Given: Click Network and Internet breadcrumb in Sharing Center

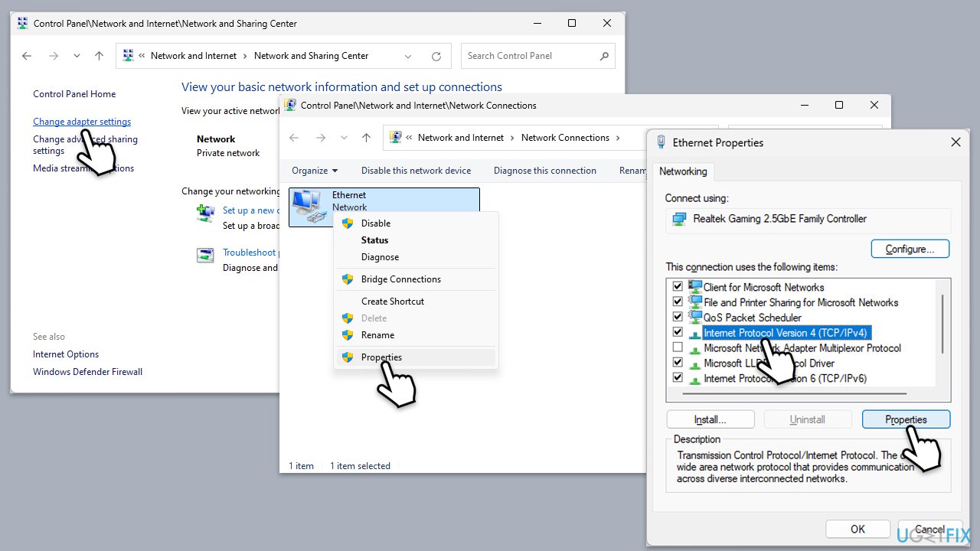Looking at the screenshot, I should 194,56.
